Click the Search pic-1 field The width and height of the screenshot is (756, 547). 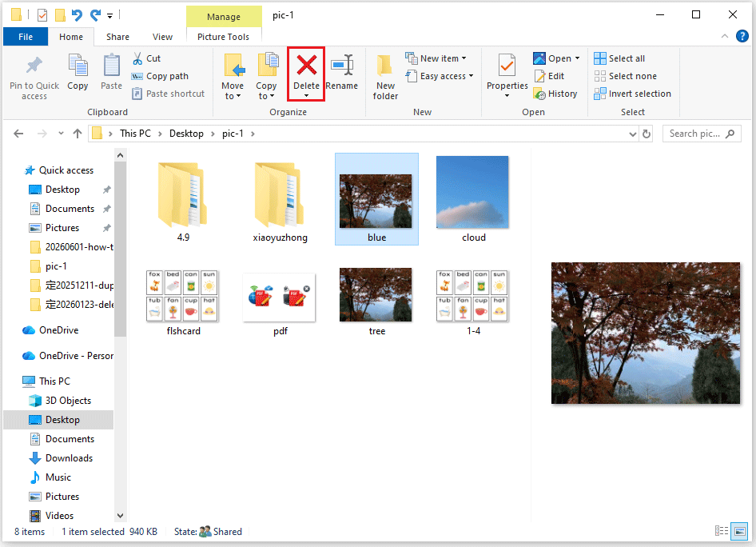pyautogui.click(x=702, y=134)
